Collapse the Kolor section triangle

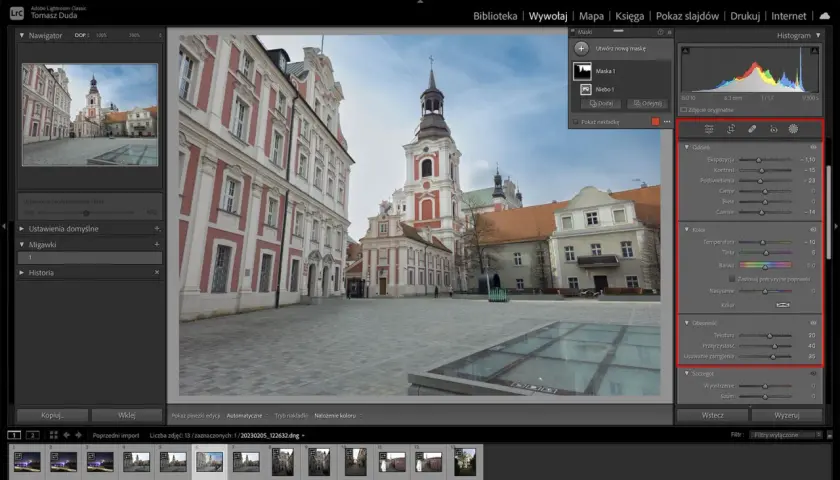[687, 229]
